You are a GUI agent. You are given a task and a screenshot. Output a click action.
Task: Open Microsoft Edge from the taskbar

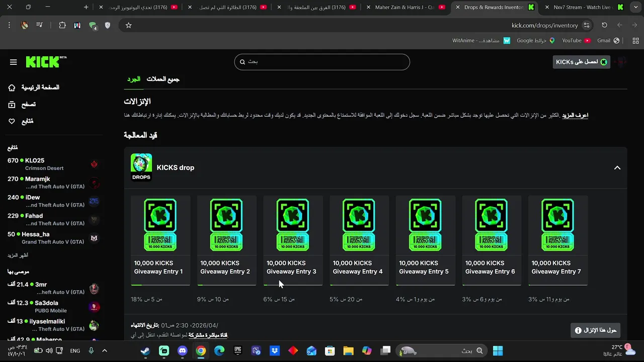[219, 350]
